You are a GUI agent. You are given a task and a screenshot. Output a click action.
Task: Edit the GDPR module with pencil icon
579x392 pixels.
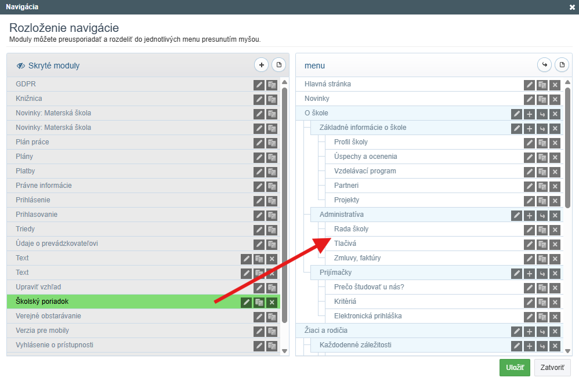coord(259,85)
